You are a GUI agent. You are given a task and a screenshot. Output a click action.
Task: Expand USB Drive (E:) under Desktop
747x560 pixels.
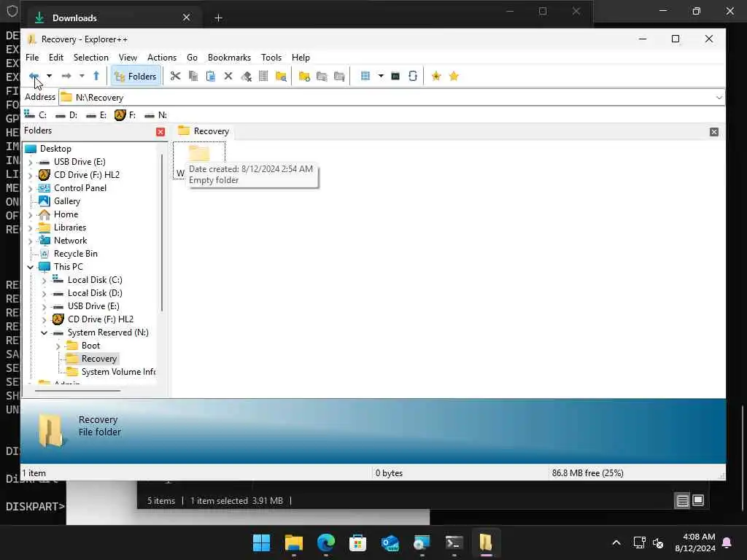click(x=31, y=163)
